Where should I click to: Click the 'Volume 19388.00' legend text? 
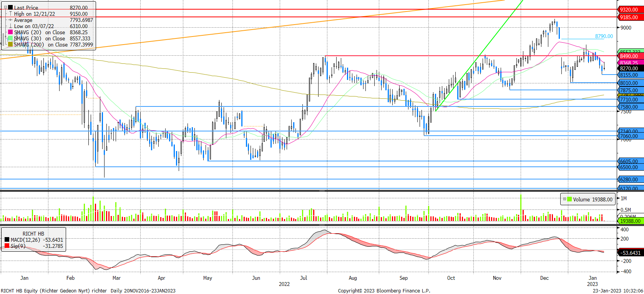pos(593,199)
